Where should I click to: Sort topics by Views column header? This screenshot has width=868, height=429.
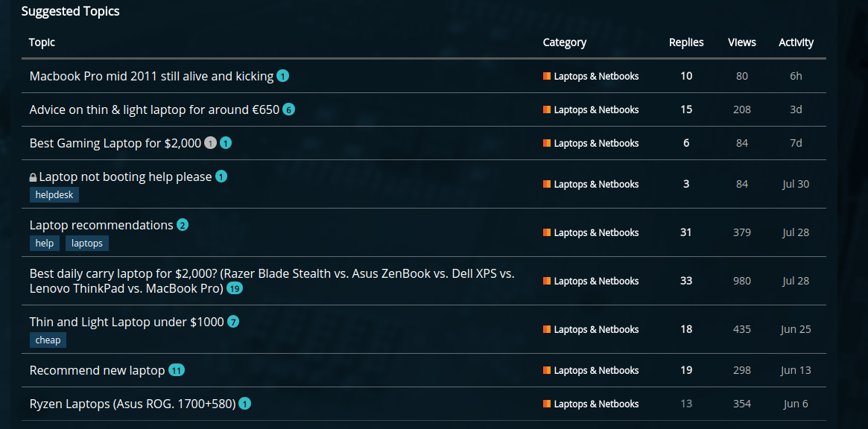[x=741, y=42]
